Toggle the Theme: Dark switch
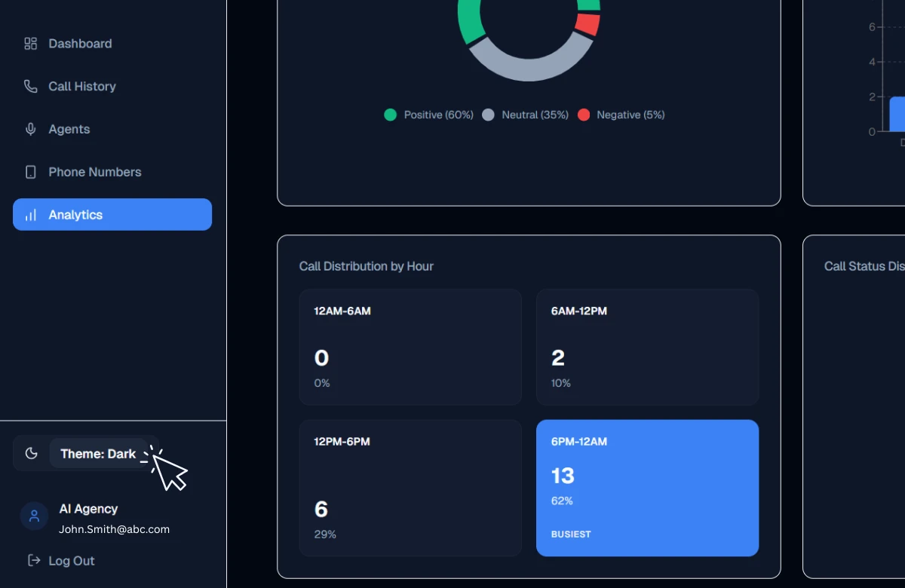Screen dimensions: 905x588 click(86, 453)
